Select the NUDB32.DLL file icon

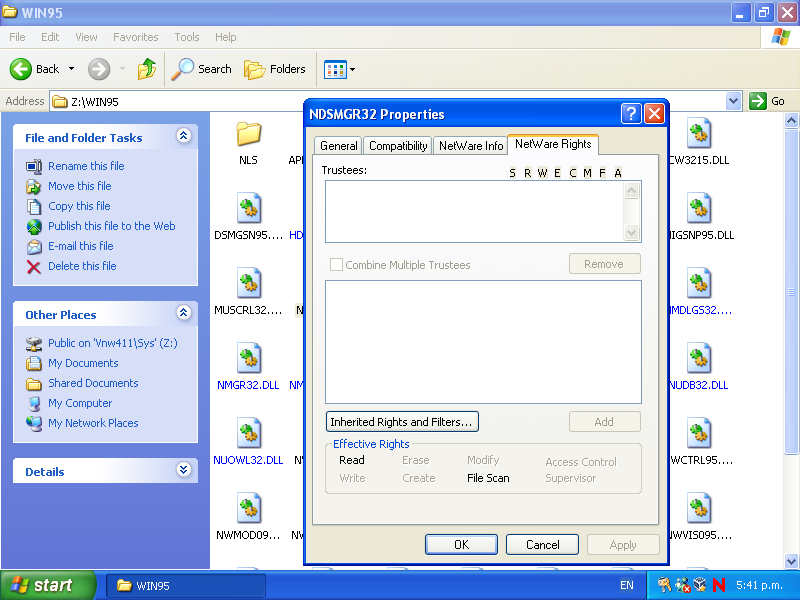(x=699, y=358)
